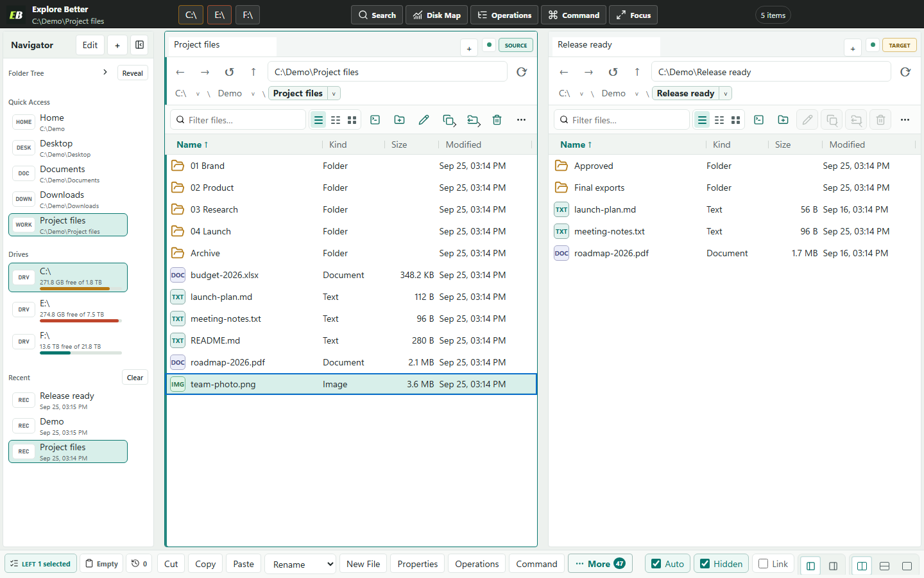
Task: Open terminal in Release ready pane
Action: [759, 120]
